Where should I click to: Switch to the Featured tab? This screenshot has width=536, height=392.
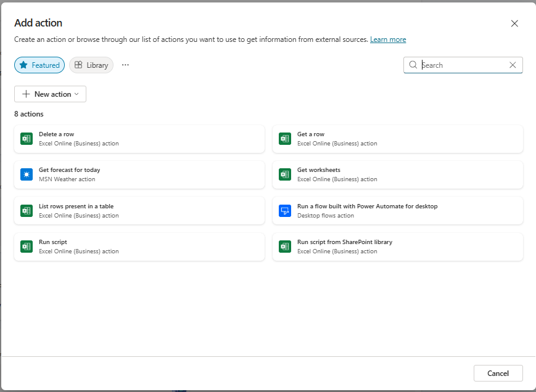point(39,65)
